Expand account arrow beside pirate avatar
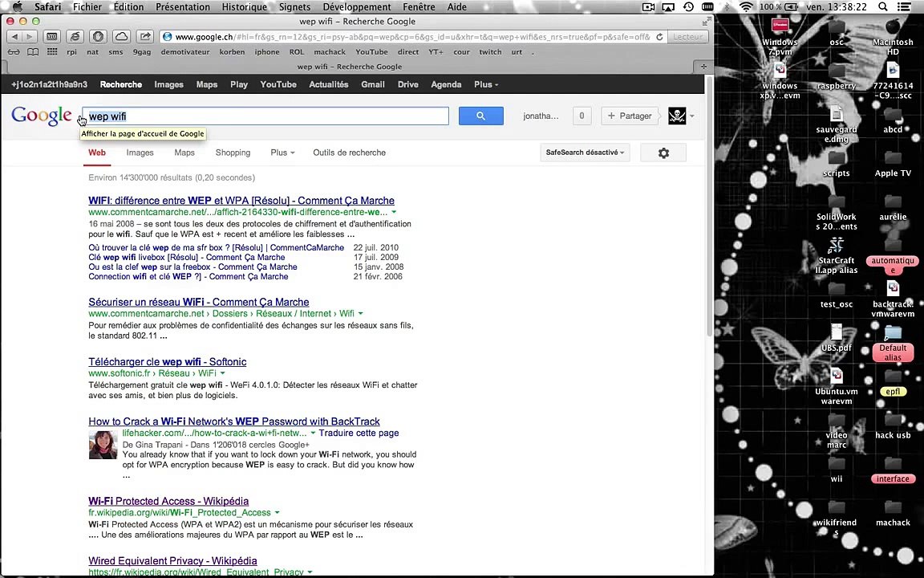Viewport: 924px width, 578px height. (692, 116)
